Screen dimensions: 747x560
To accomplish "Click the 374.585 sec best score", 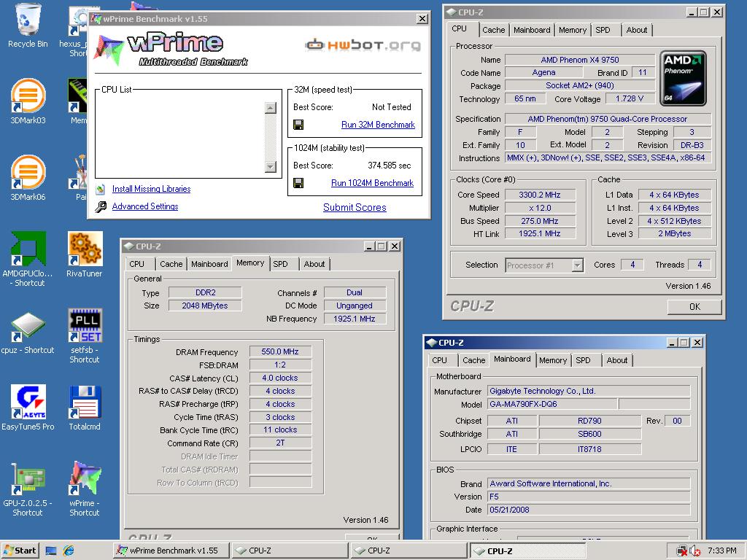I will pos(390,166).
